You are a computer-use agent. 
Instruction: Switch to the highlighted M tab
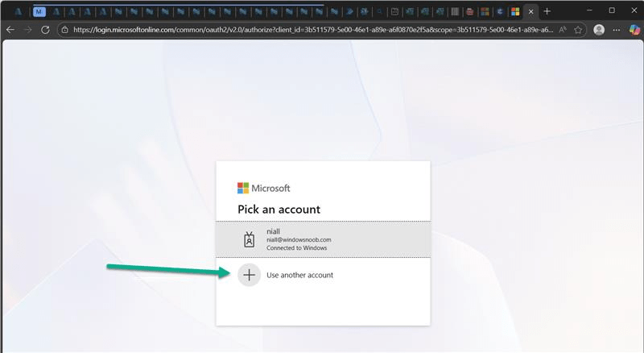tap(39, 11)
